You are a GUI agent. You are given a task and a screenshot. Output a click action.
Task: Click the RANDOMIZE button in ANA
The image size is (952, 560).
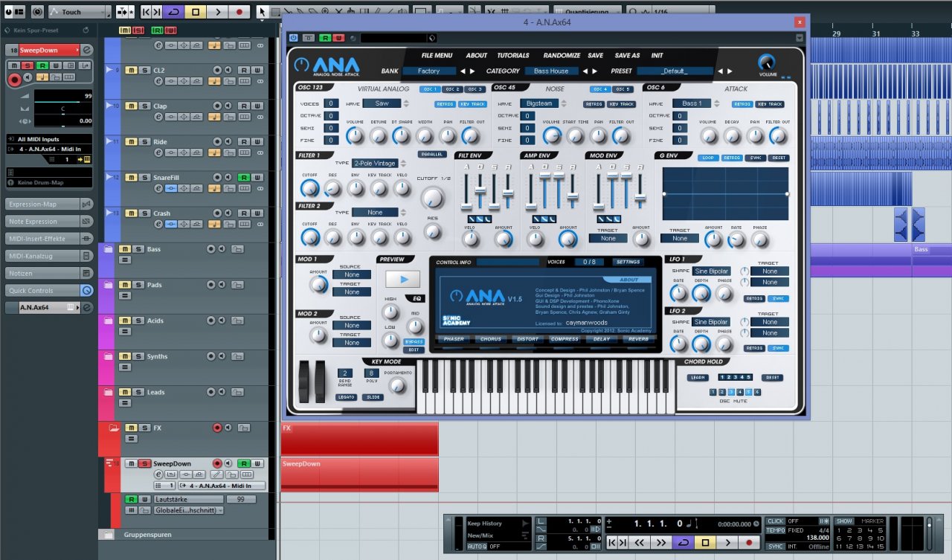562,56
